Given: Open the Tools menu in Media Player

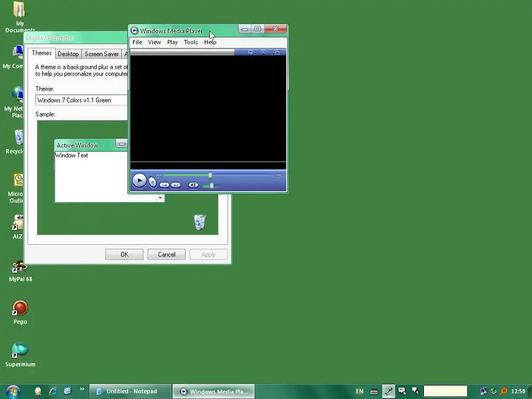Looking at the screenshot, I should 191,42.
